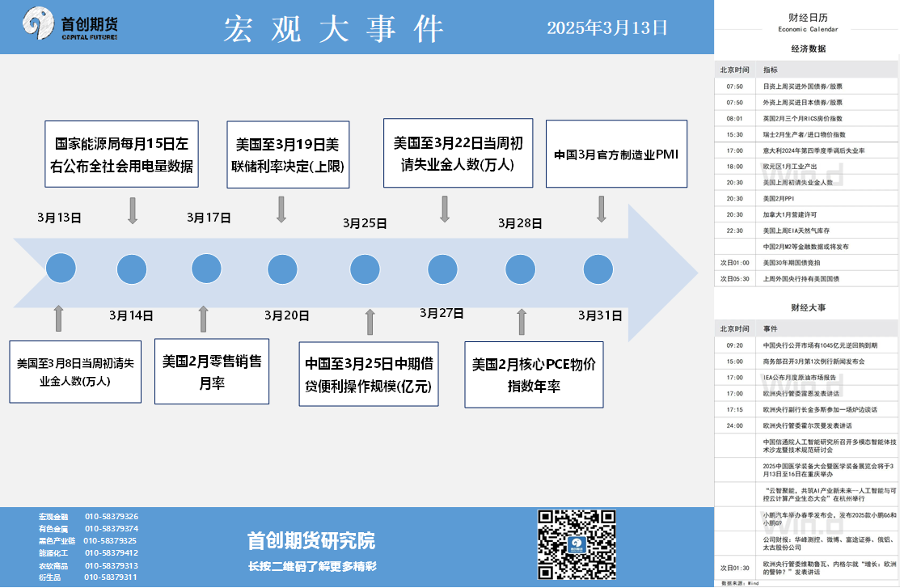Open the 美国2月零售销售月率 event box
Screen dimensions: 900x588
[x=212, y=371]
